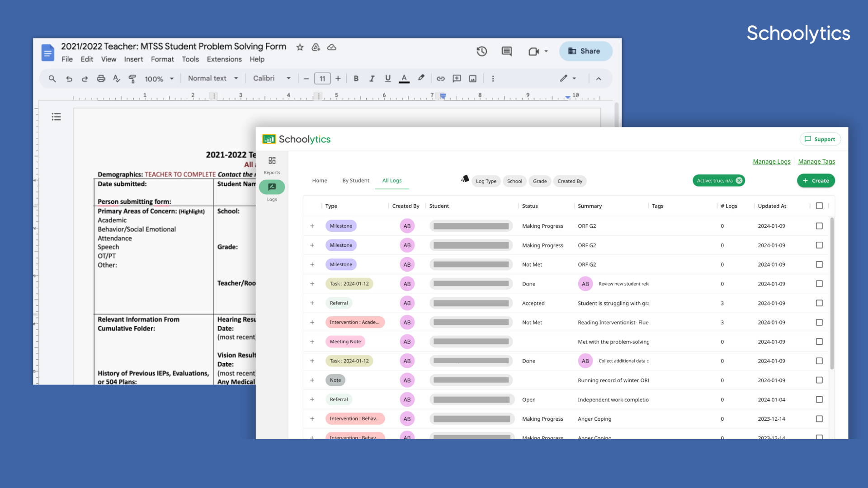The image size is (868, 488).
Task: Open the Reports panel in Schoolytics sidebar
Action: (272, 164)
